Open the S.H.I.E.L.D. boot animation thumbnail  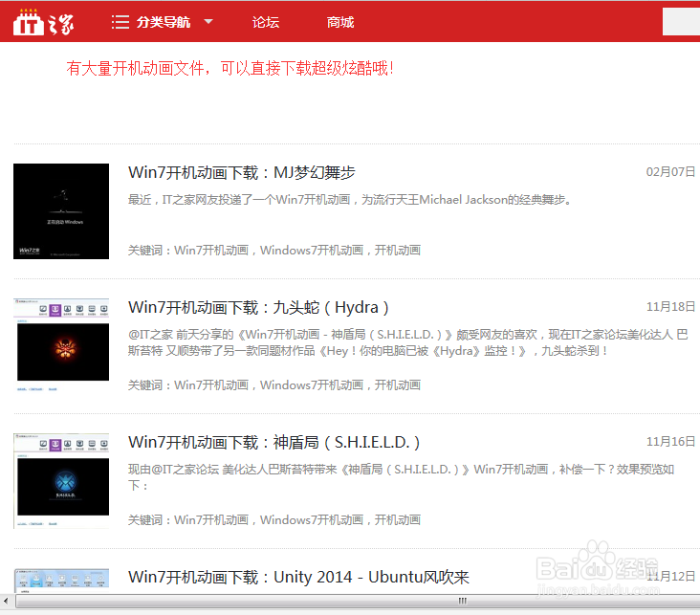pos(61,480)
